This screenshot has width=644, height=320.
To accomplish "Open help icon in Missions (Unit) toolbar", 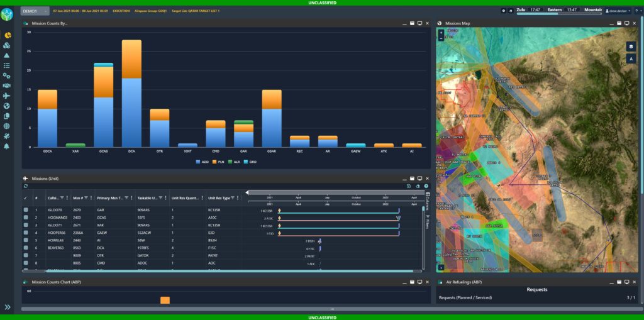I will point(426,186).
